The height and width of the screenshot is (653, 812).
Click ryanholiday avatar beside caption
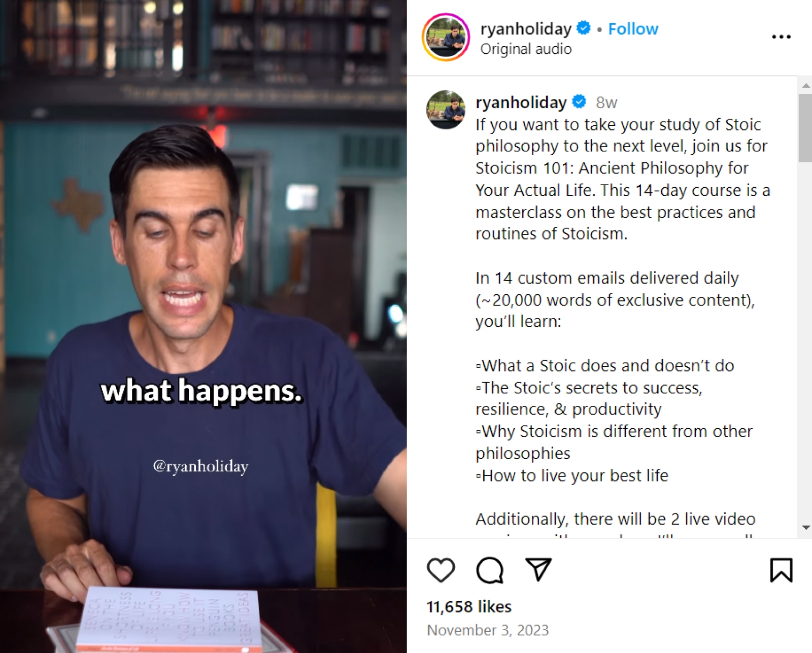[446, 110]
